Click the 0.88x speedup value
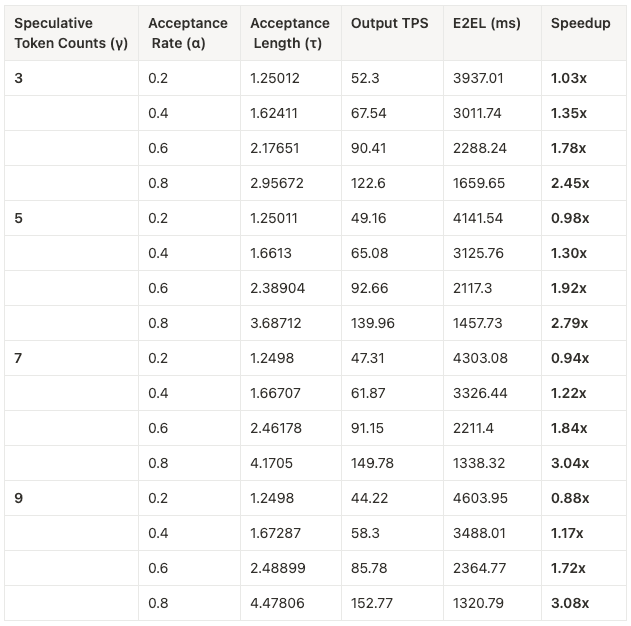This screenshot has height=626, width=631. (x=570, y=498)
